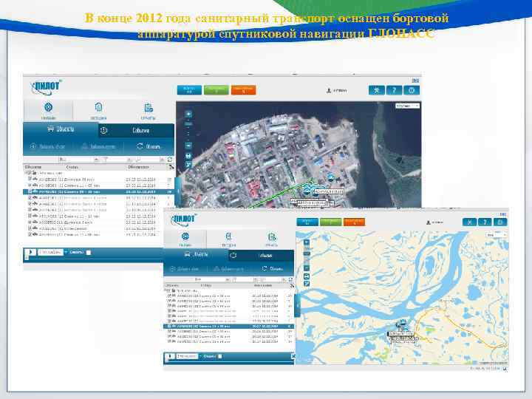Open Reports icon in back window

(x=149, y=108)
